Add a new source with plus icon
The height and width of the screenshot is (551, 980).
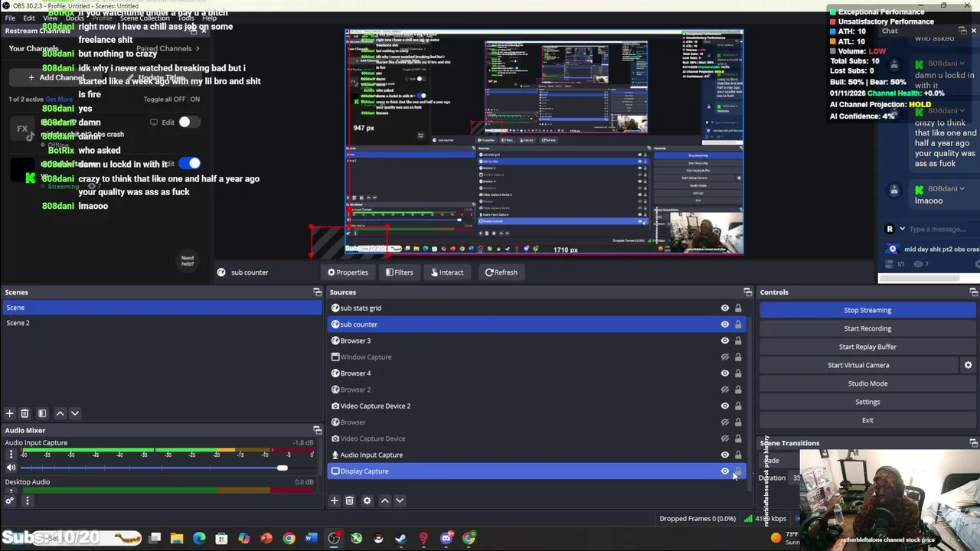point(334,500)
